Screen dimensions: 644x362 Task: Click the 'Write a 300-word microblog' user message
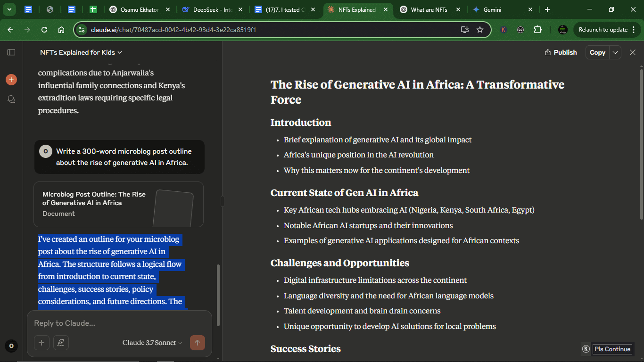(x=119, y=157)
